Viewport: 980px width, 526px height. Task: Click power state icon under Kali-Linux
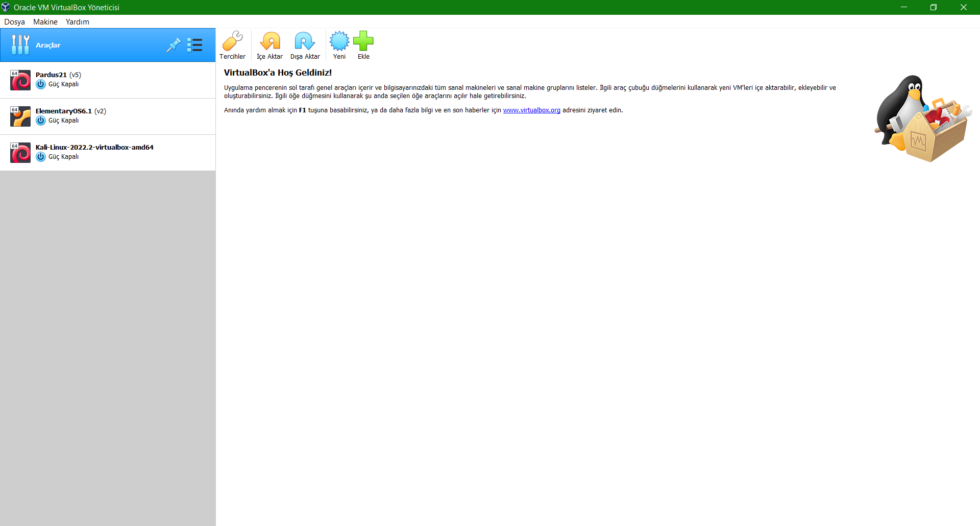41,157
